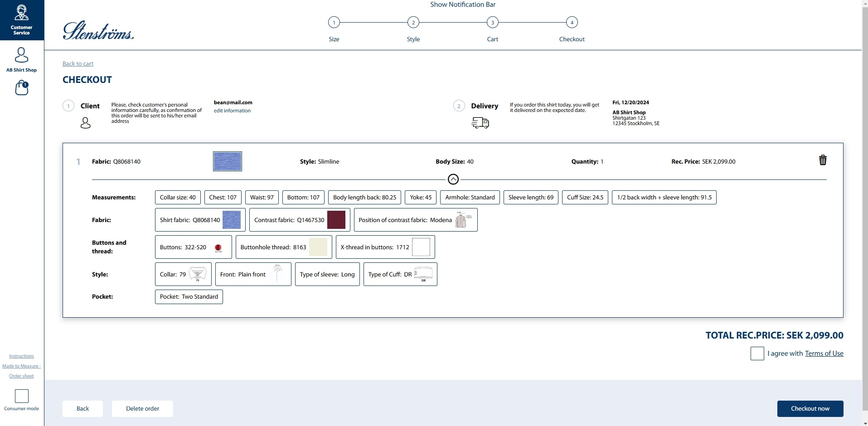Screen dimensions: 868x426
Task: Select the Plain front shirt icon
Action: (x=278, y=274)
